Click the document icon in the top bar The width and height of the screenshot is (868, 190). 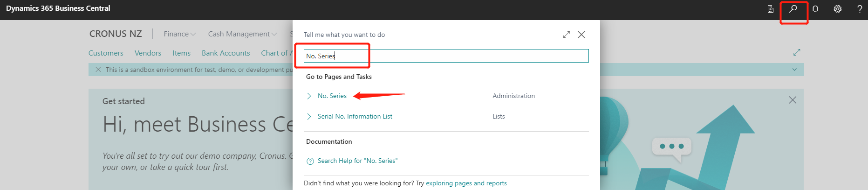(x=771, y=9)
